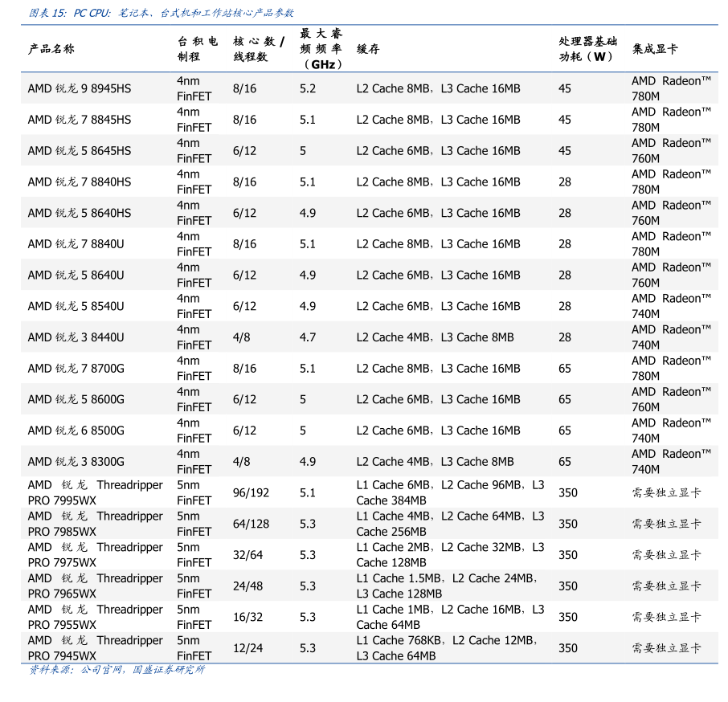Click the 12/24 cores/threads cell
The image size is (728, 702).
click(247, 648)
